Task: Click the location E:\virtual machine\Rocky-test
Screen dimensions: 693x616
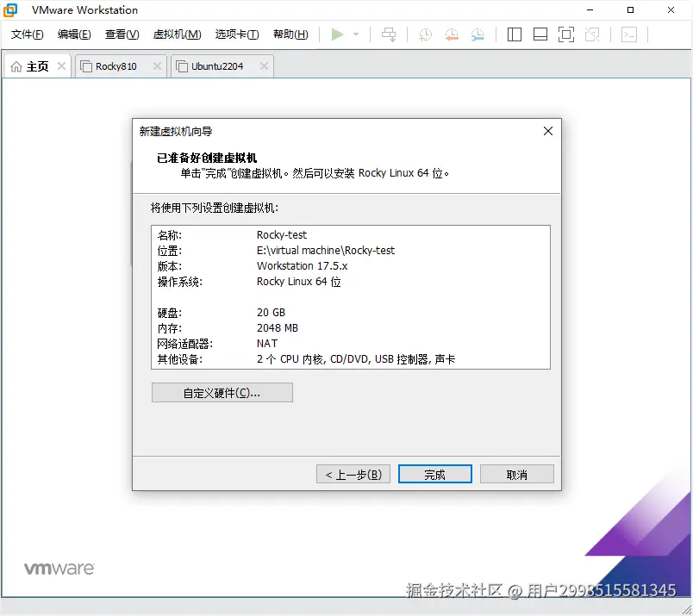Action: coord(326,251)
